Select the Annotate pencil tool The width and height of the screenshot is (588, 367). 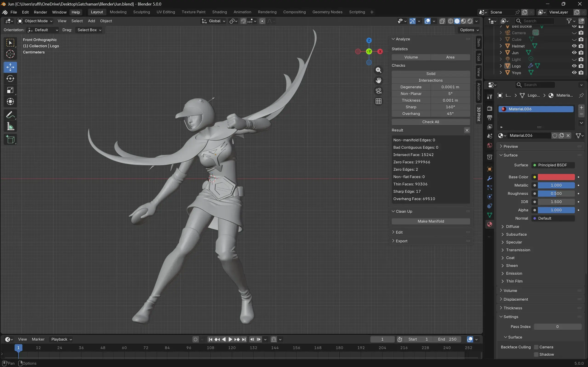[10, 115]
